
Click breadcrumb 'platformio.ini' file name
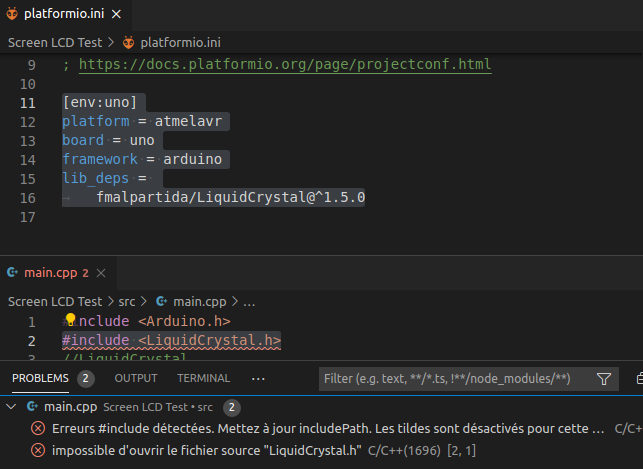tap(180, 43)
